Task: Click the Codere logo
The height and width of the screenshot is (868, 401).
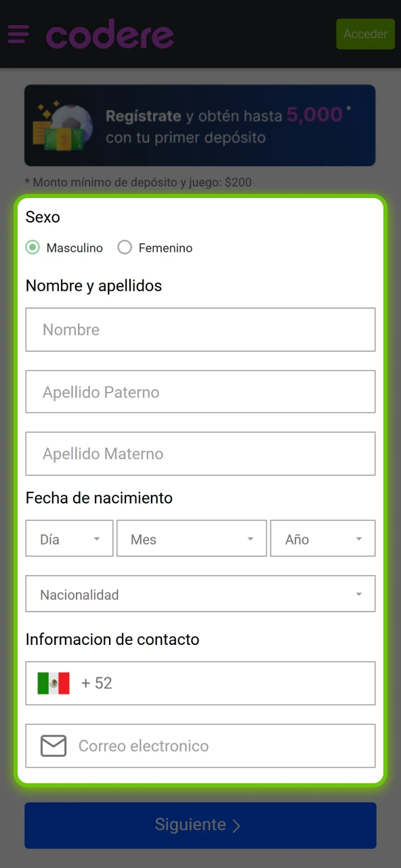Action: point(109,34)
